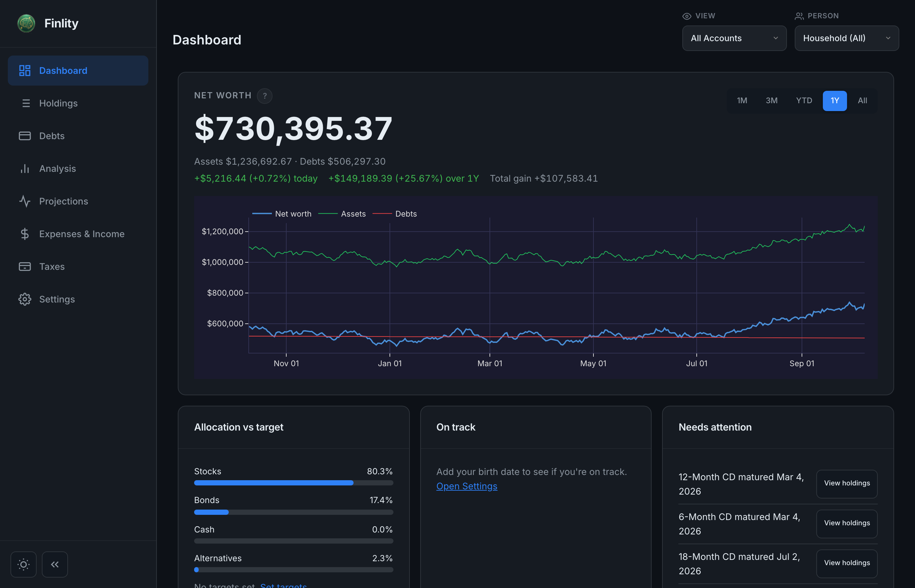
Task: Click the Expenses & Income dollar icon
Action: click(x=25, y=234)
